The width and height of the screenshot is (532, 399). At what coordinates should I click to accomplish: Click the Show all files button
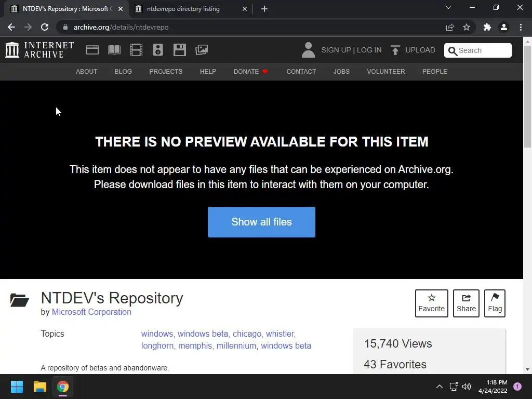(x=262, y=222)
